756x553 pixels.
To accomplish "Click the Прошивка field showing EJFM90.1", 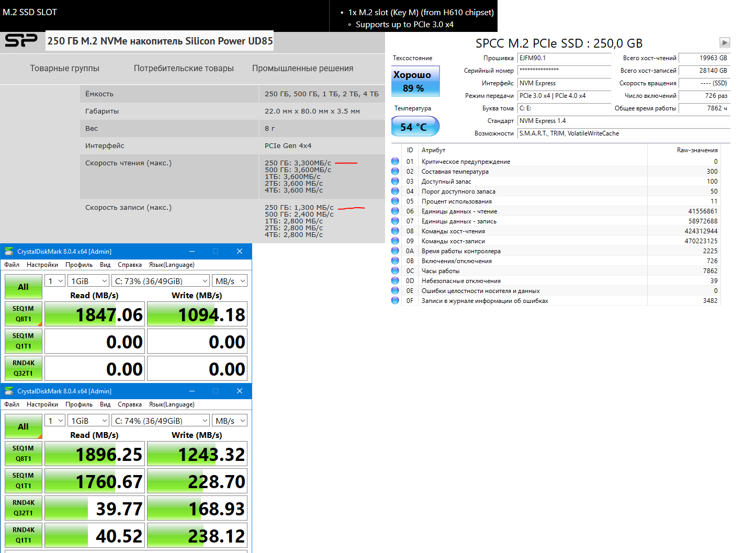I will (x=564, y=58).
